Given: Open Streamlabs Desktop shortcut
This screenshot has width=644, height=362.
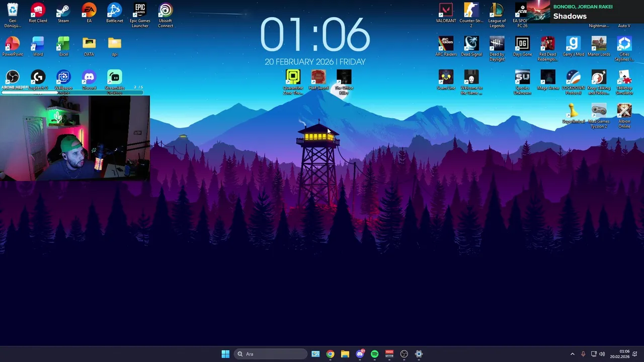Looking at the screenshot, I should click(x=114, y=81).
